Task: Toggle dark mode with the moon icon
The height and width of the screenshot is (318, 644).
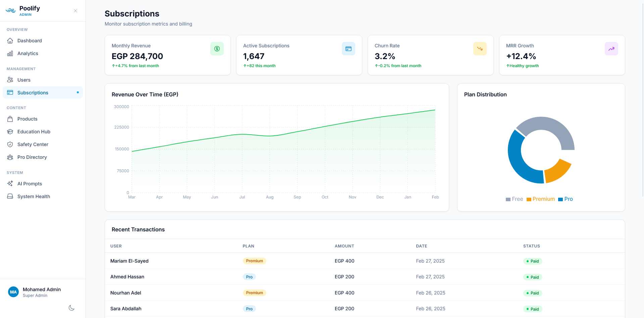Action: tap(71, 308)
